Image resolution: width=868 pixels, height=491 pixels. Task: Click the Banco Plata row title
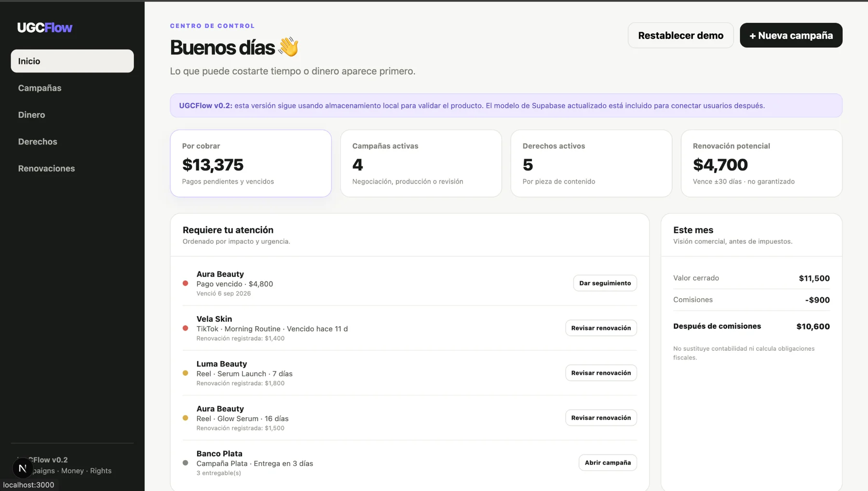[219, 453]
